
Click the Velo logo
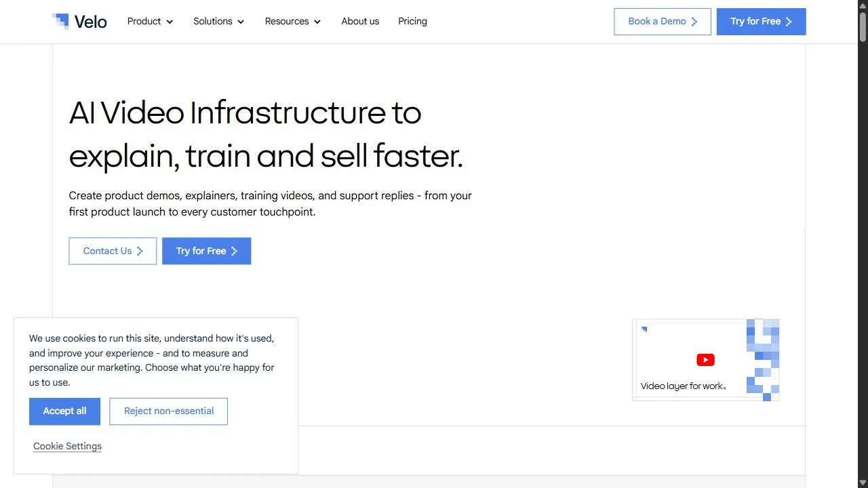coord(79,22)
